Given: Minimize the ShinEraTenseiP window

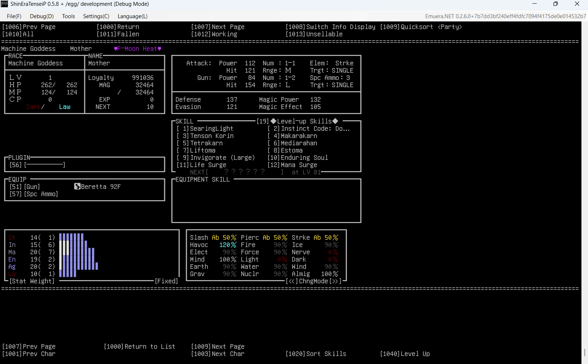Looking at the screenshot, I should pos(535,4).
